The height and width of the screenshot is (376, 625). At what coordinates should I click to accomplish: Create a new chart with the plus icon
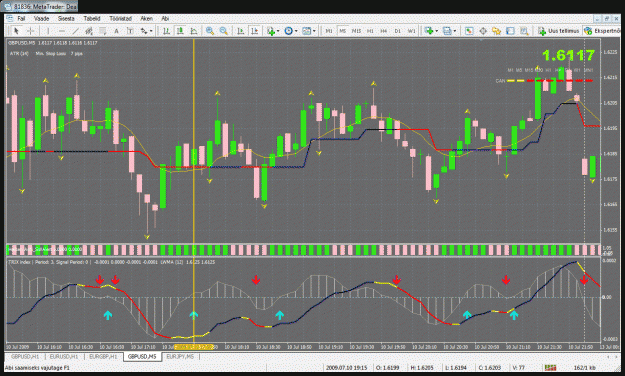tap(429, 31)
